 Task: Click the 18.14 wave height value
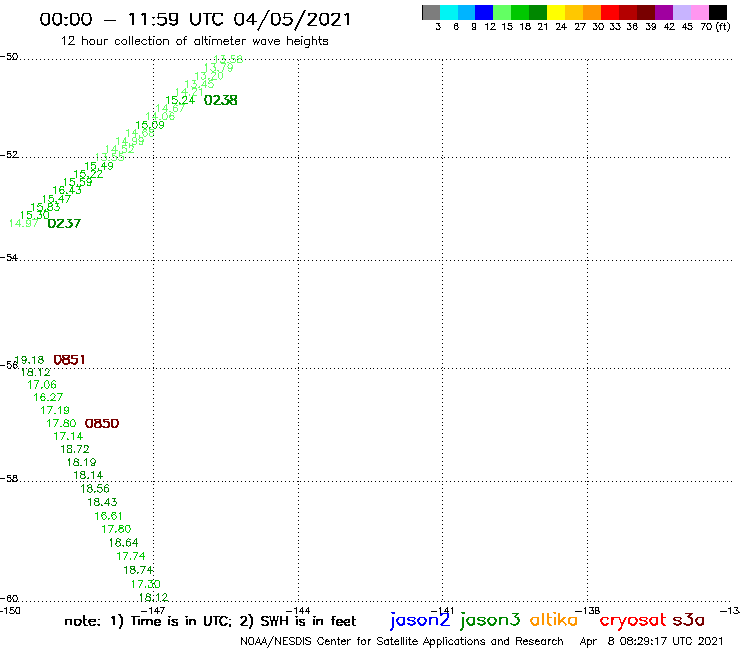(x=88, y=475)
